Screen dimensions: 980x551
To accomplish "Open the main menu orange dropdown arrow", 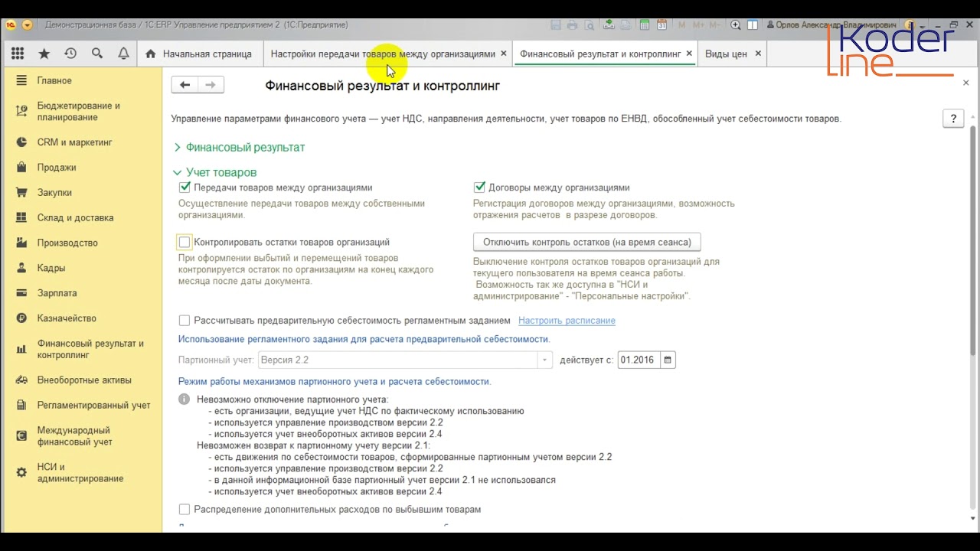I will click(x=28, y=24).
